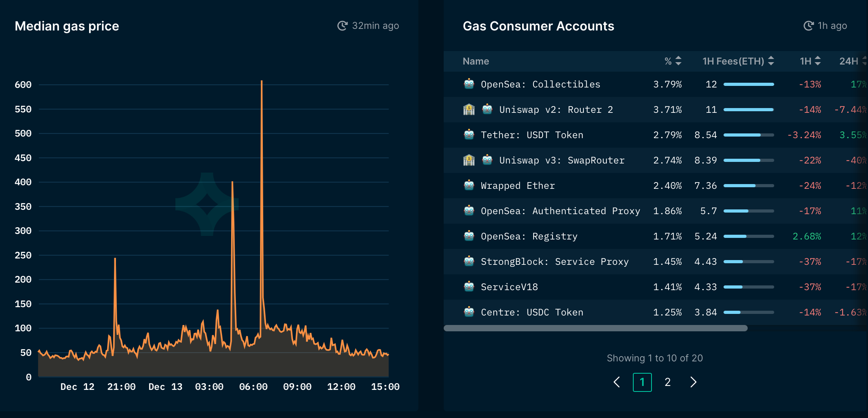Click the 1.86% value for OpenSea: Authenticated Proxy

coord(667,211)
